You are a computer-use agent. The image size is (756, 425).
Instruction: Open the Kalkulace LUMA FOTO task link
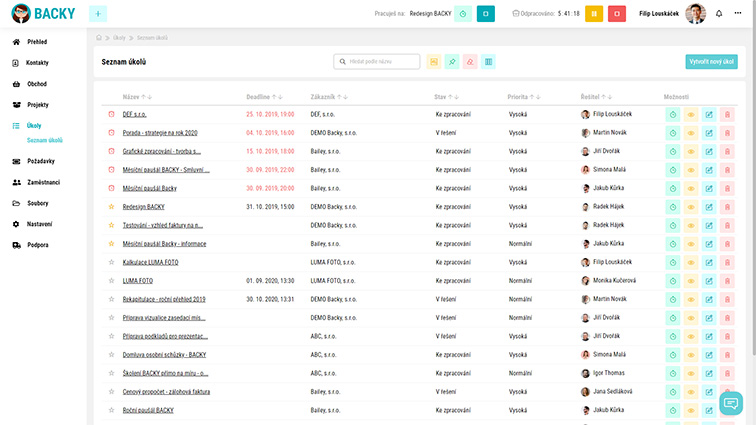click(151, 261)
